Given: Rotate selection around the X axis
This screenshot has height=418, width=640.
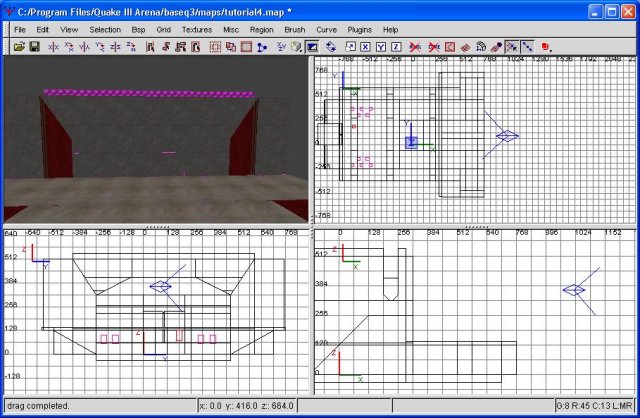Looking at the screenshot, I should tap(69, 47).
